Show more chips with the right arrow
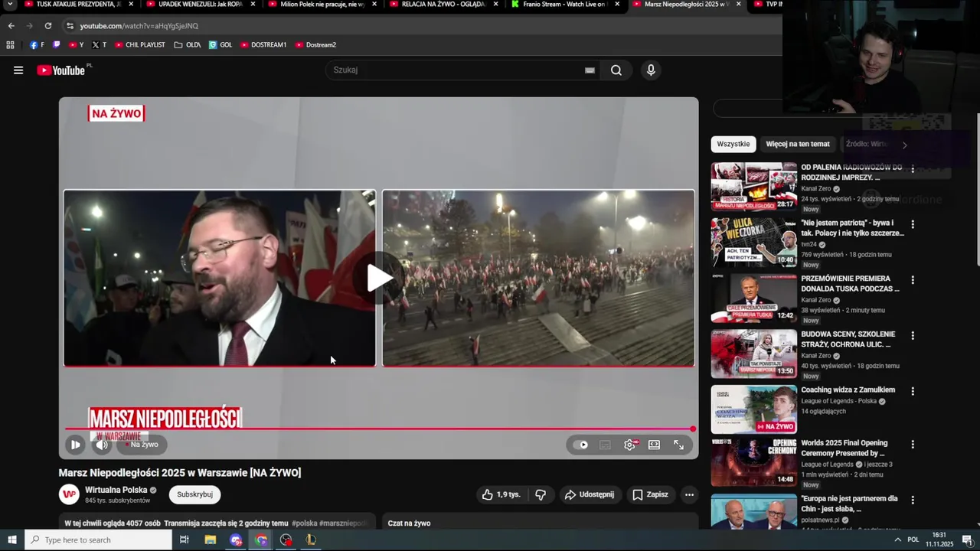Viewport: 980px width, 551px height. pyautogui.click(x=904, y=145)
